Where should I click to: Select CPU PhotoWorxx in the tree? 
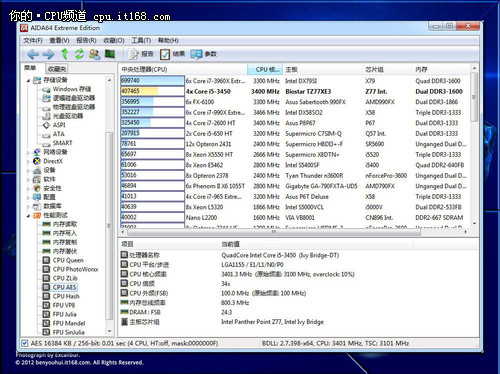75,269
